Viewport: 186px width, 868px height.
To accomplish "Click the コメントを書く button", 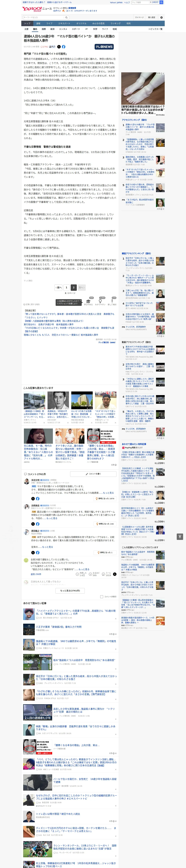I will (93, 474).
